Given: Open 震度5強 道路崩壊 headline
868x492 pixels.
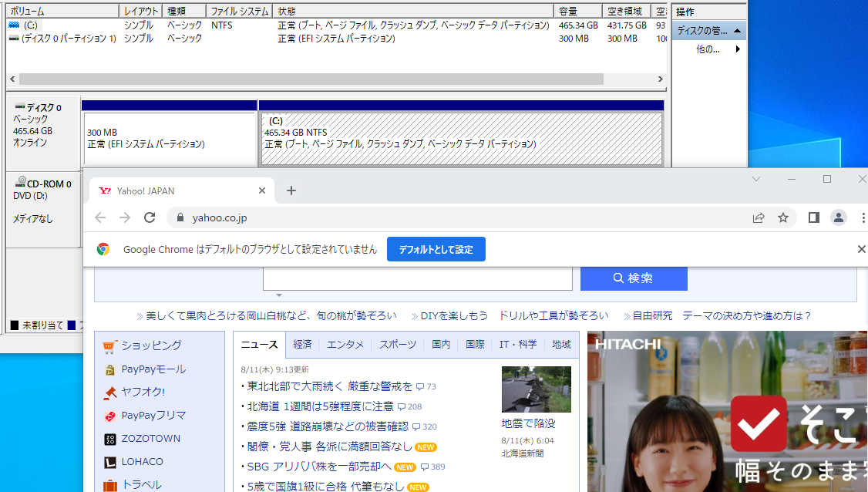Looking at the screenshot, I should (x=328, y=426).
